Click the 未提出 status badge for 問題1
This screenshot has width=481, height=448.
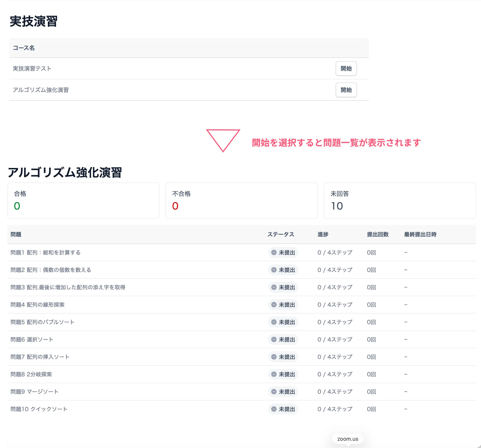tap(283, 252)
